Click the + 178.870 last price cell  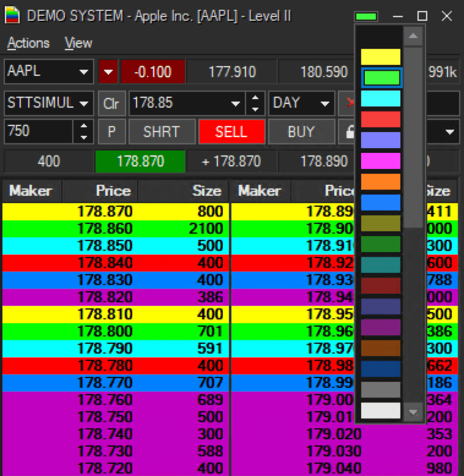[231, 161]
